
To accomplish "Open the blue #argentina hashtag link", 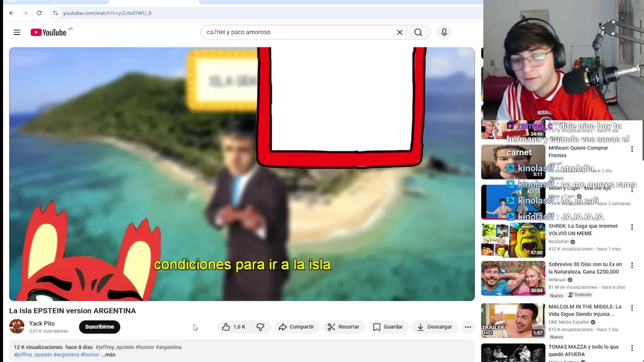I will coord(66,354).
